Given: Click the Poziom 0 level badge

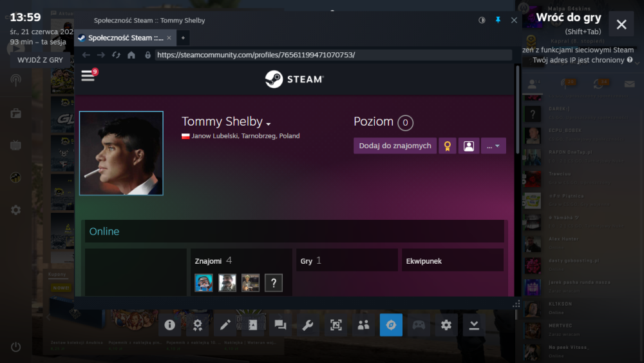Looking at the screenshot, I should (405, 123).
